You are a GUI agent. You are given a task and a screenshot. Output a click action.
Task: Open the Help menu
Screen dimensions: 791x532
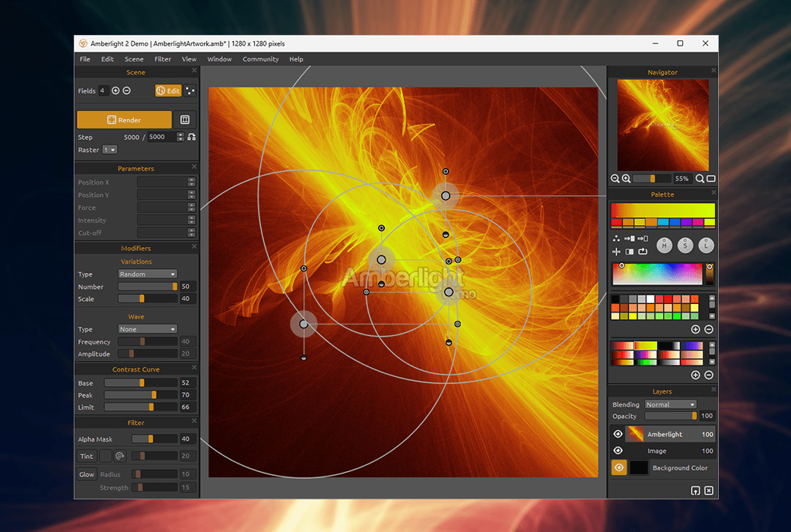coord(296,59)
